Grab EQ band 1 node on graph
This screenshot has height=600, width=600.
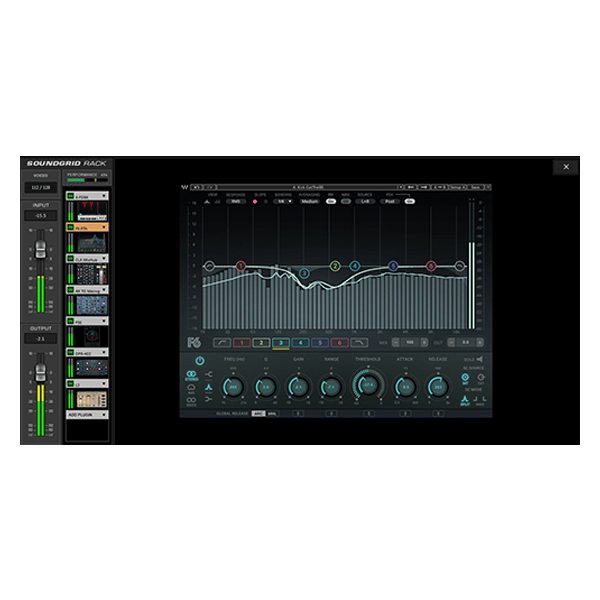coord(241,265)
